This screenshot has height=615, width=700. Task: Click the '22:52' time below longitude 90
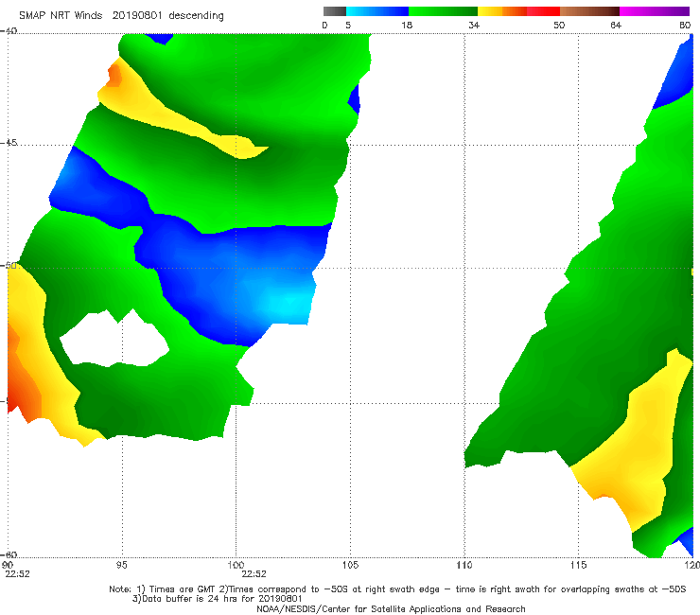click(17, 574)
